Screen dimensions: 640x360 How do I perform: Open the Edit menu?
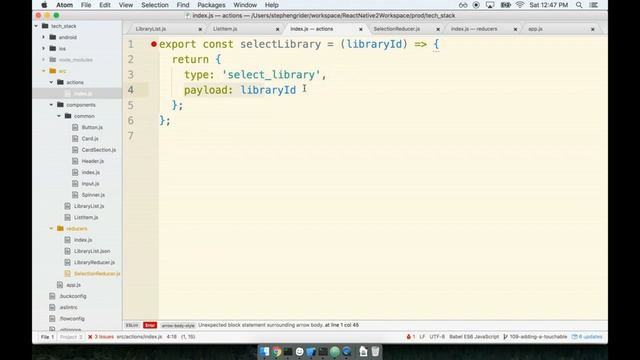click(105, 5)
